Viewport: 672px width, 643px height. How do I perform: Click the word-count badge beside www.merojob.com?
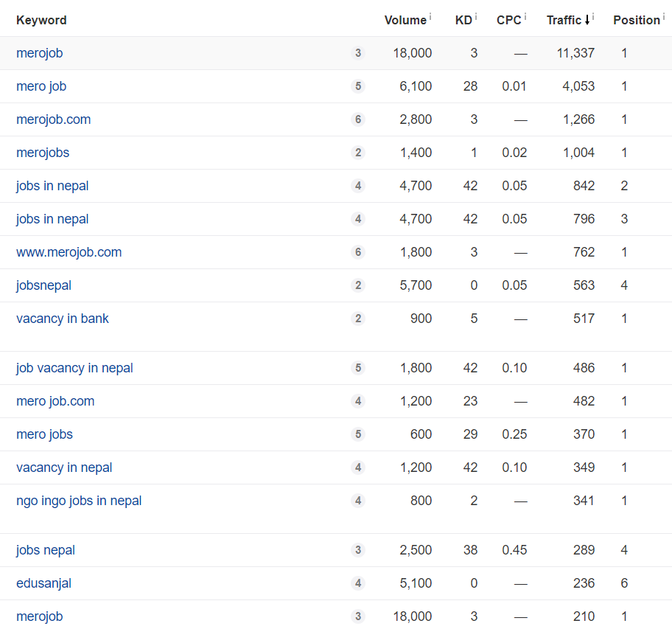[358, 252]
